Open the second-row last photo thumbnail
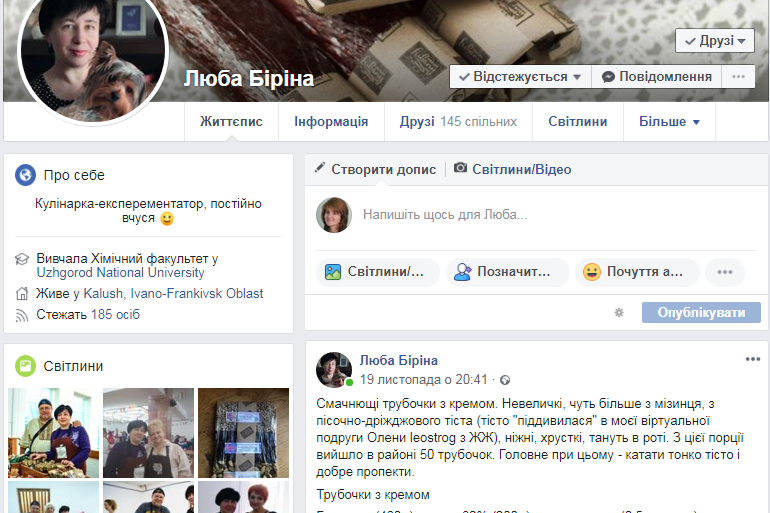This screenshot has width=770, height=513. coord(244,497)
